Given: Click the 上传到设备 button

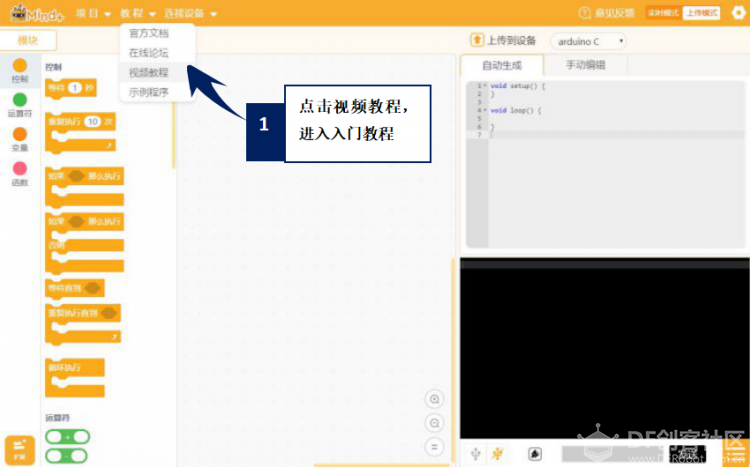Looking at the screenshot, I should pos(503,41).
